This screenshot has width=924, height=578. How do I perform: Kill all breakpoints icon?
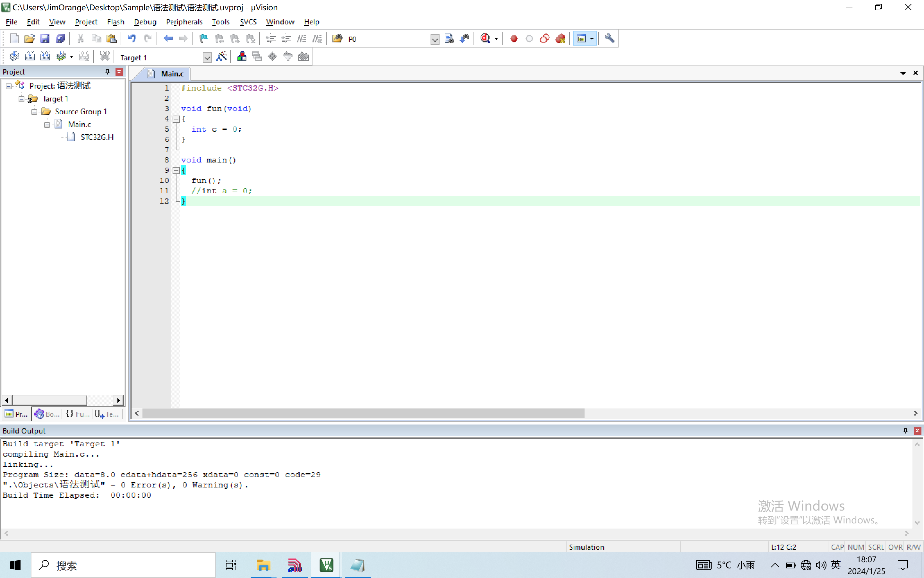click(x=560, y=39)
